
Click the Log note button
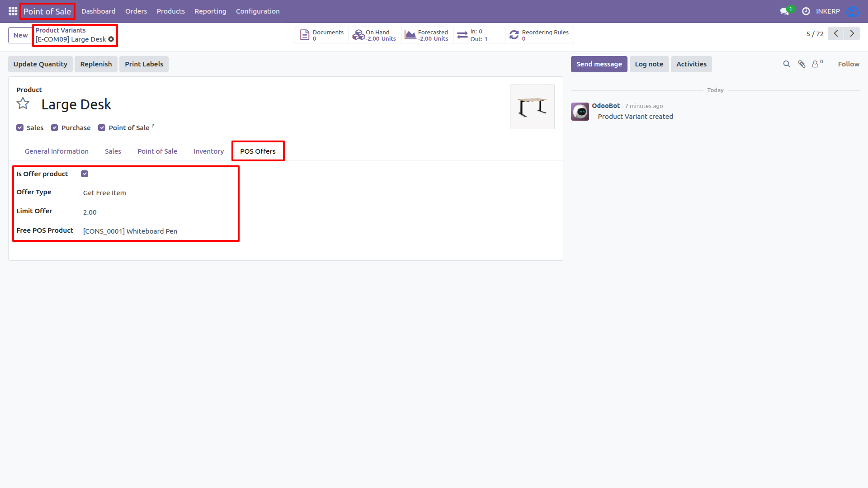(649, 64)
